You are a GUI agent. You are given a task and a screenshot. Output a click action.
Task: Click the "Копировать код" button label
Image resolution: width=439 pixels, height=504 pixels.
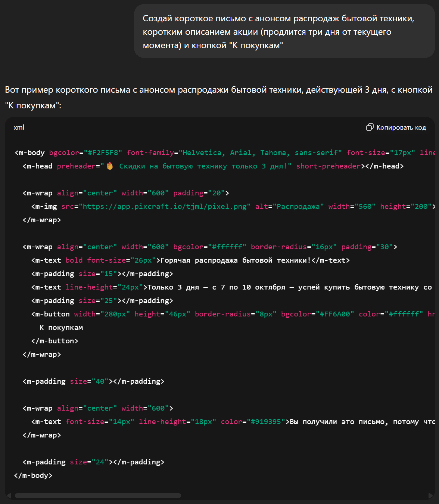401,127
